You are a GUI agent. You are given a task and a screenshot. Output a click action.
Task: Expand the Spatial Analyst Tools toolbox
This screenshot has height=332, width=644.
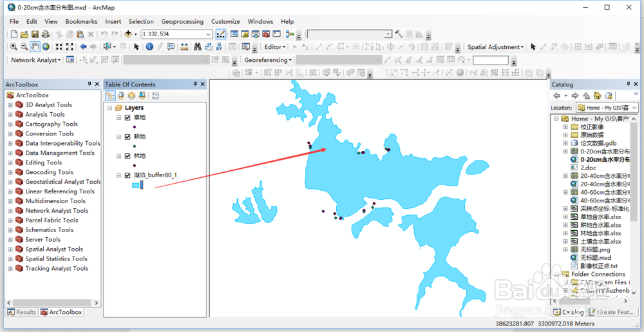pyautogui.click(x=10, y=249)
